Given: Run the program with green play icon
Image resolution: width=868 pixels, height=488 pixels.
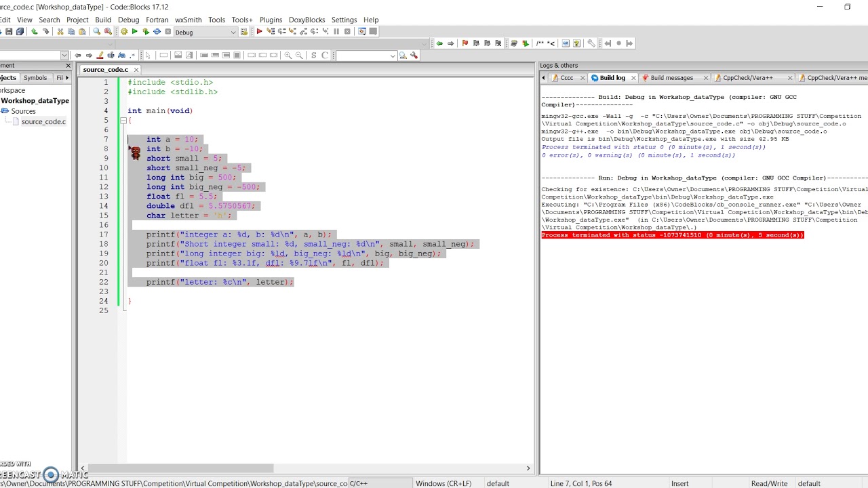Looking at the screenshot, I should click(134, 32).
